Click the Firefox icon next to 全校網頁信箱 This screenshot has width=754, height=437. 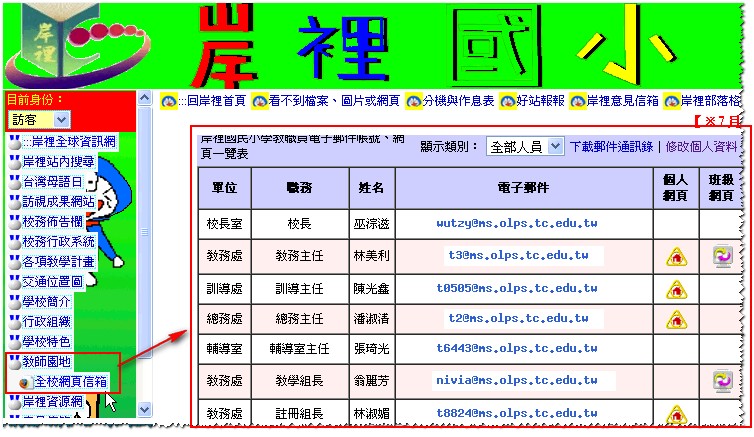[x=25, y=383]
